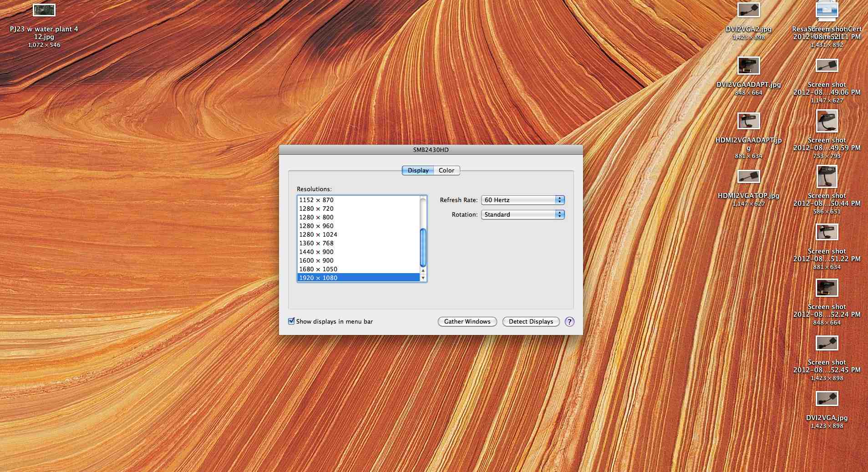Screen dimensions: 868x472
Task: Open the PJ23 w water plant image file
Action: (x=44, y=10)
